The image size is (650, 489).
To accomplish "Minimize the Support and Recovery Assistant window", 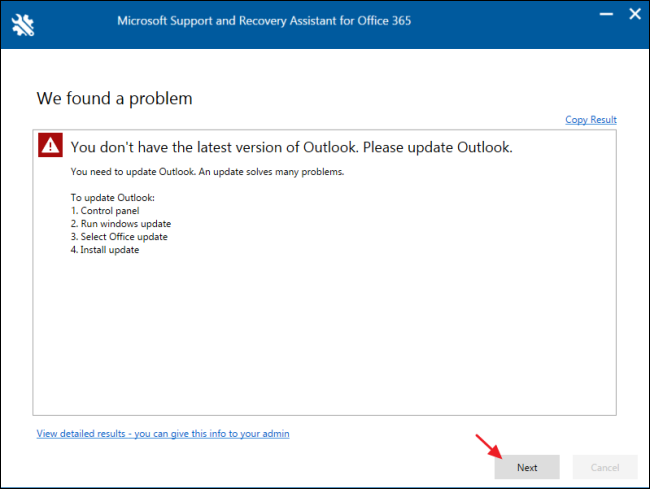I will (605, 15).
